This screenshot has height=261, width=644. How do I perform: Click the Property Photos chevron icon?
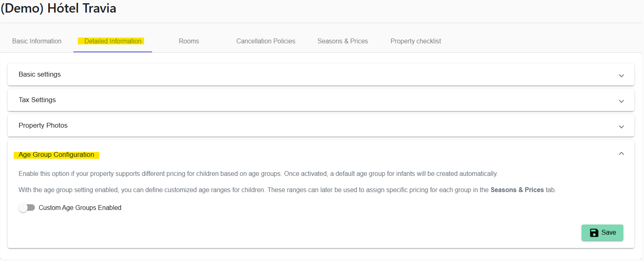(621, 127)
